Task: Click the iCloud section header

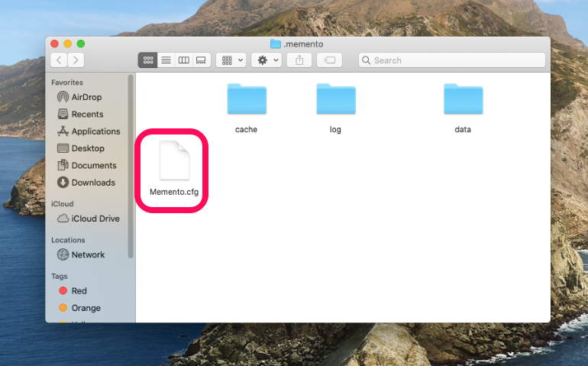Action: click(63, 204)
